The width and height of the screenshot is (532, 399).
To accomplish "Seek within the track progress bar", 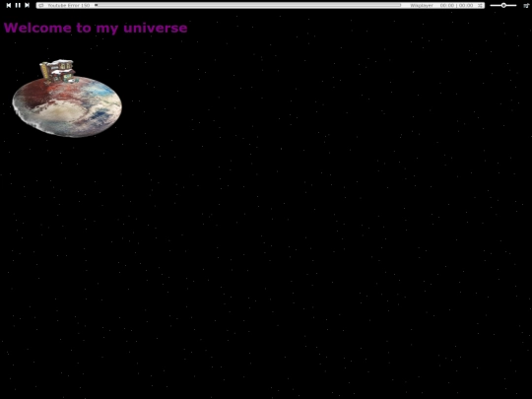I will pos(247,5).
